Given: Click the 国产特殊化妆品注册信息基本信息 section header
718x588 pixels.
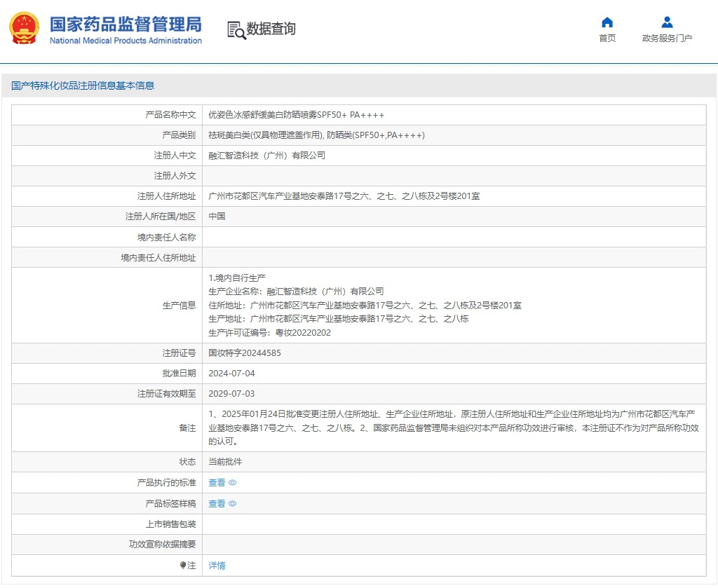Looking at the screenshot, I should [83, 86].
